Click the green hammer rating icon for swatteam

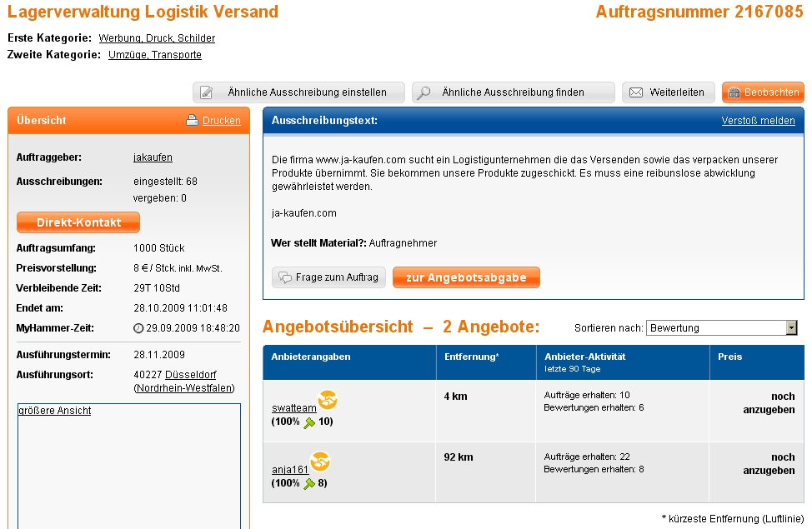[308, 422]
